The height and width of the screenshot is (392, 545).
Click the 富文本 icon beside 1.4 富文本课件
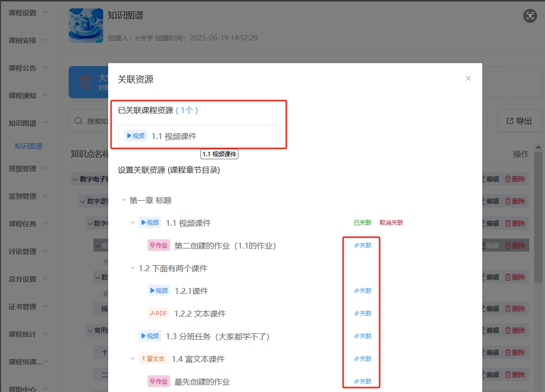[153, 358]
